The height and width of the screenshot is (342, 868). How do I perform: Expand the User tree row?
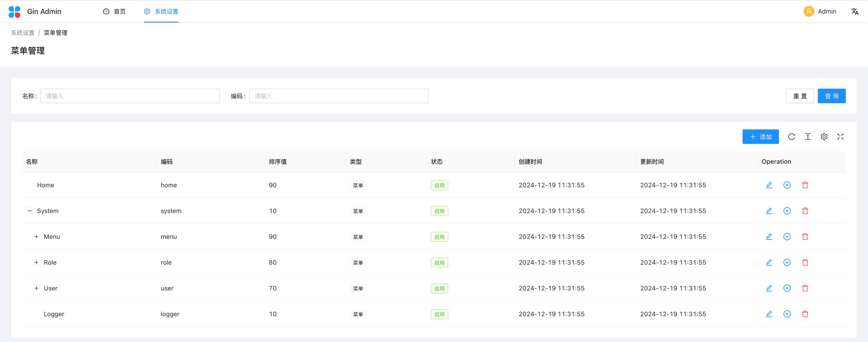pos(36,288)
